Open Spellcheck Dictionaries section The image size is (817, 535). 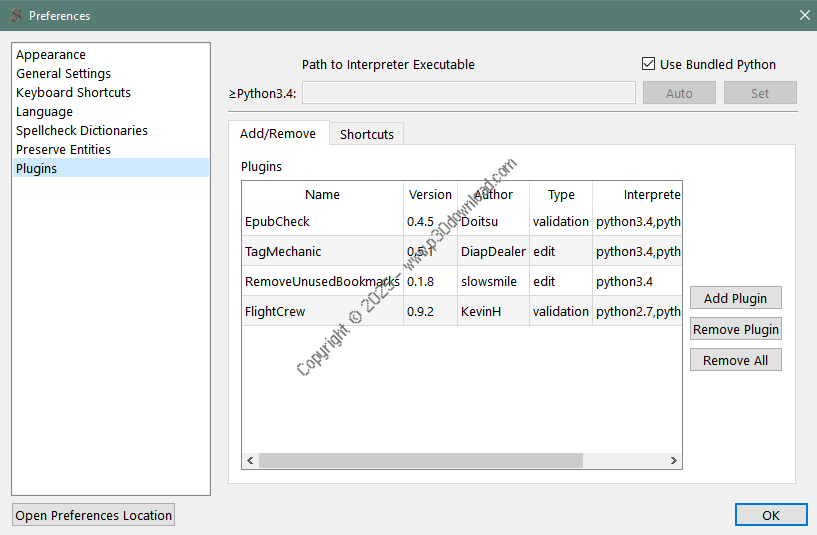[82, 131]
